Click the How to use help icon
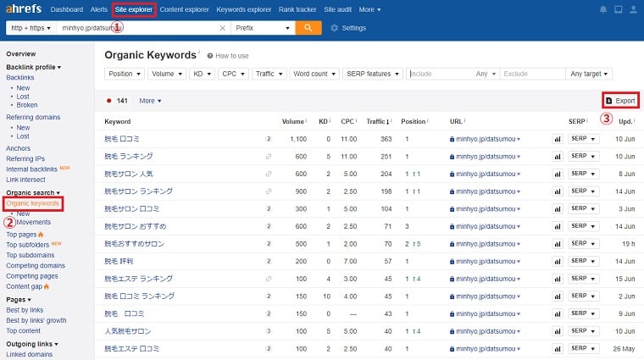Screen dimensions: 644x360 208,56
